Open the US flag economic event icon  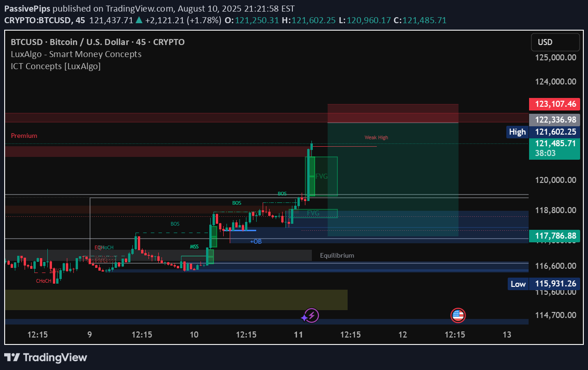[458, 316]
